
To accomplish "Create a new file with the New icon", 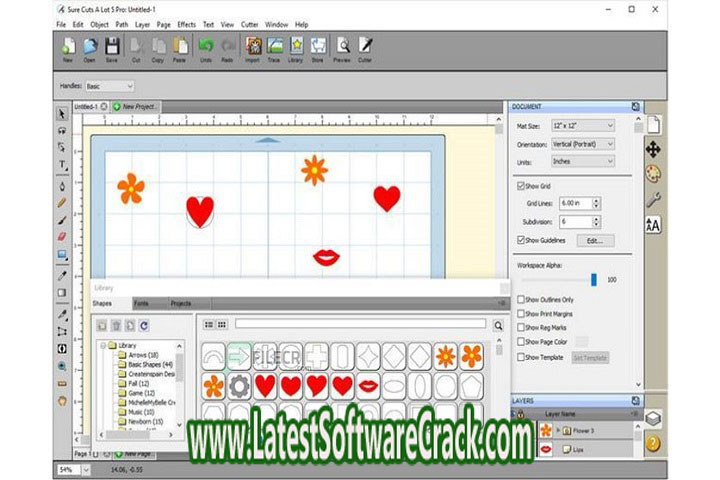I will click(x=68, y=50).
